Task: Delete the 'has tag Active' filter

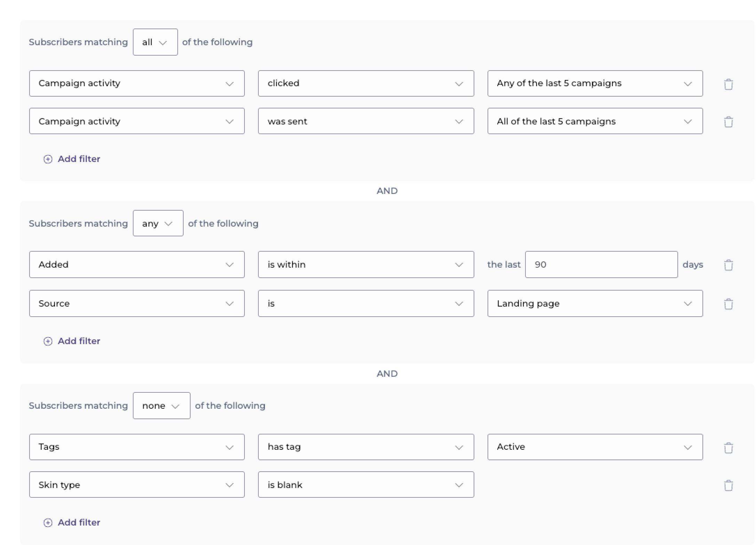Action: tap(728, 448)
